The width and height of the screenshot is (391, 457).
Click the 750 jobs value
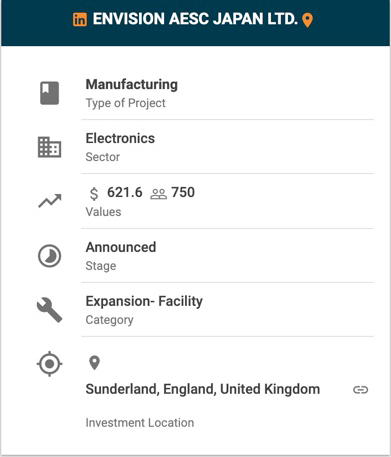point(183,192)
